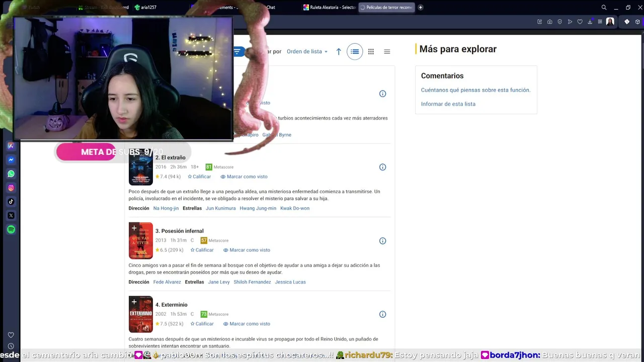Open info icon for Exterminio
This screenshot has width=644, height=362.
pos(382,314)
